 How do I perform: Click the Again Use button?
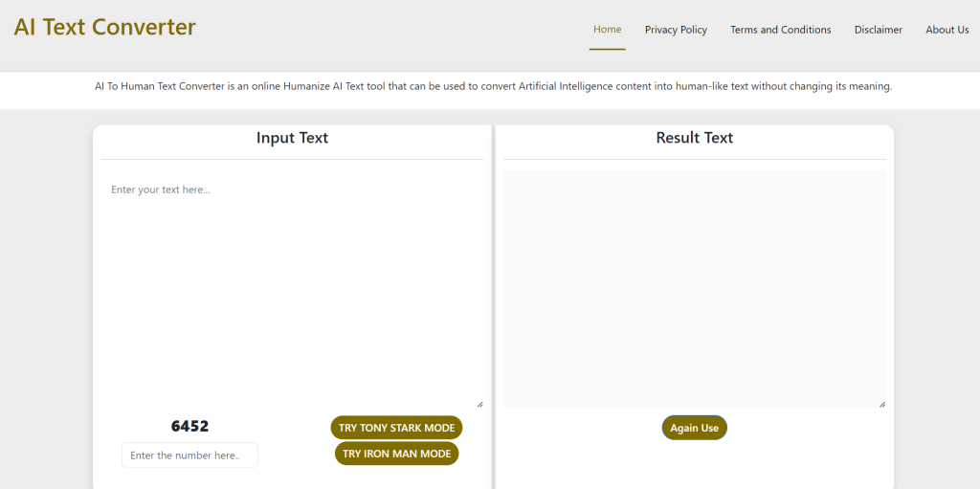(x=695, y=428)
